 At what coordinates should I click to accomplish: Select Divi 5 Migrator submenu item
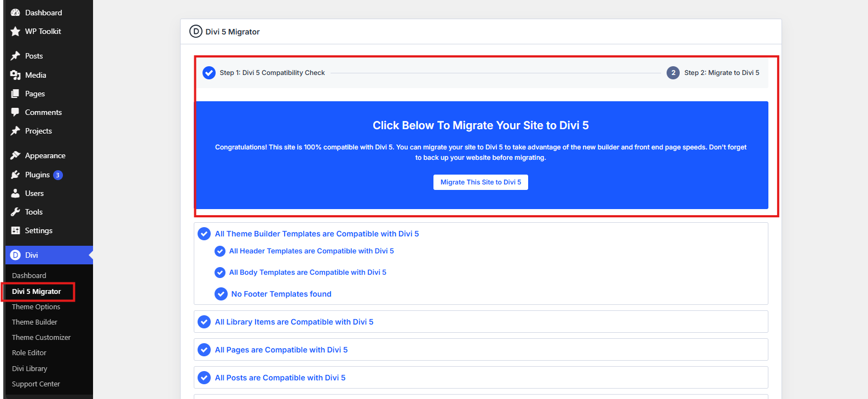[37, 291]
